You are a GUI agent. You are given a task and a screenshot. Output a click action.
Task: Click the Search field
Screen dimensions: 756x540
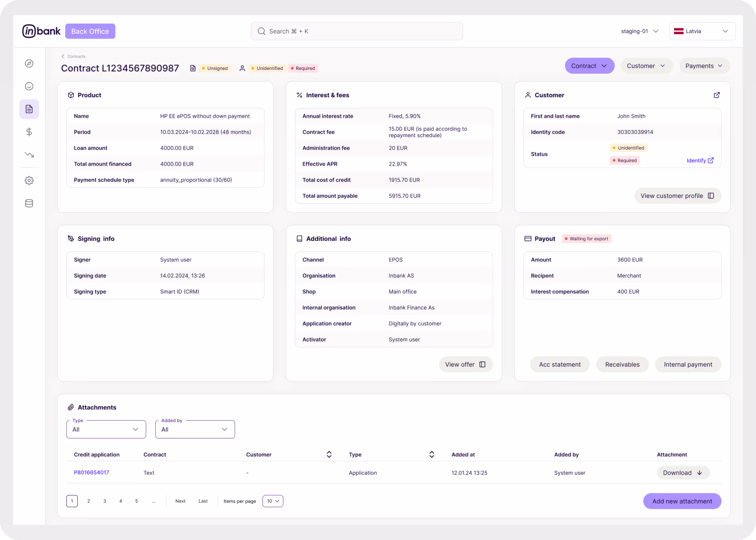[357, 31]
